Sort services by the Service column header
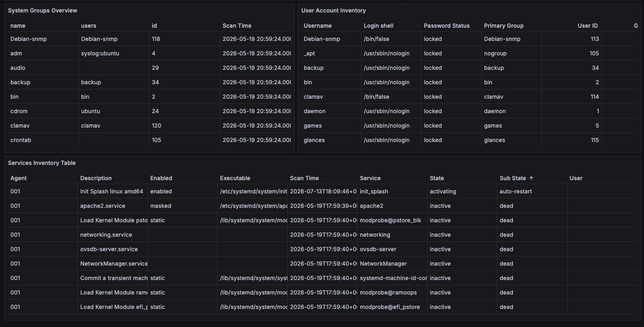This screenshot has height=327, width=644. tap(370, 178)
